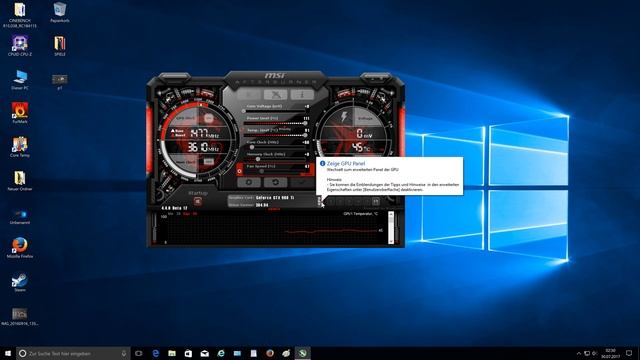Adjust the Power Limit slider
The height and width of the screenshot is (360, 640).
coord(276,123)
